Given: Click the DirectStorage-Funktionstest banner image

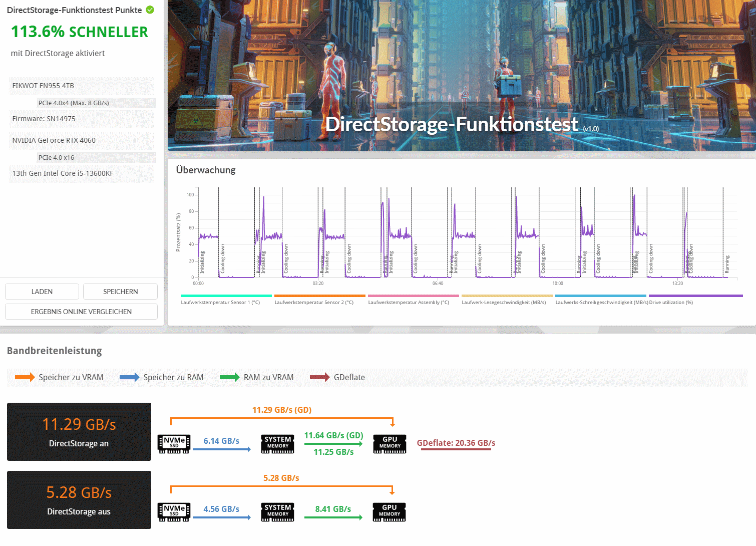Looking at the screenshot, I should 462,75.
